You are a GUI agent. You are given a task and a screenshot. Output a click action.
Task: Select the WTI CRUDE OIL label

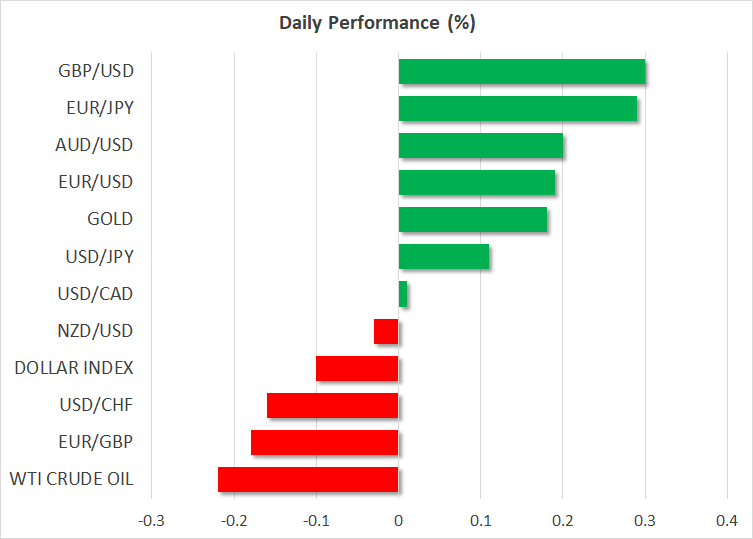pyautogui.click(x=71, y=479)
